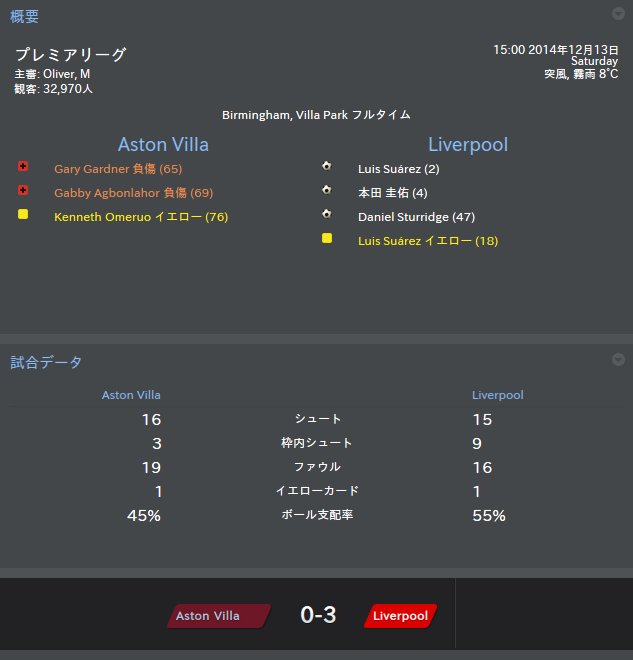Screen dimensions: 633x660
Task: Click the goal ball icon beside Daniel Sturridge
Action: coord(326,215)
